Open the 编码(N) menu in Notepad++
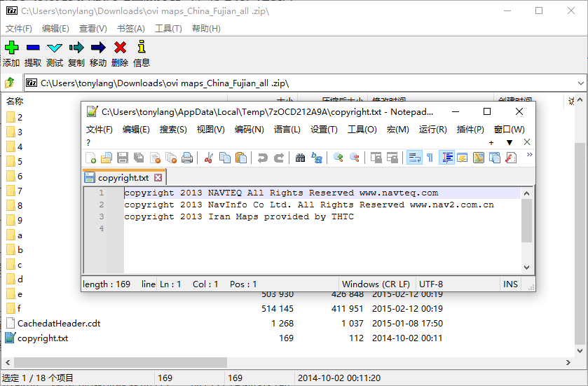588x386 pixels. click(249, 130)
